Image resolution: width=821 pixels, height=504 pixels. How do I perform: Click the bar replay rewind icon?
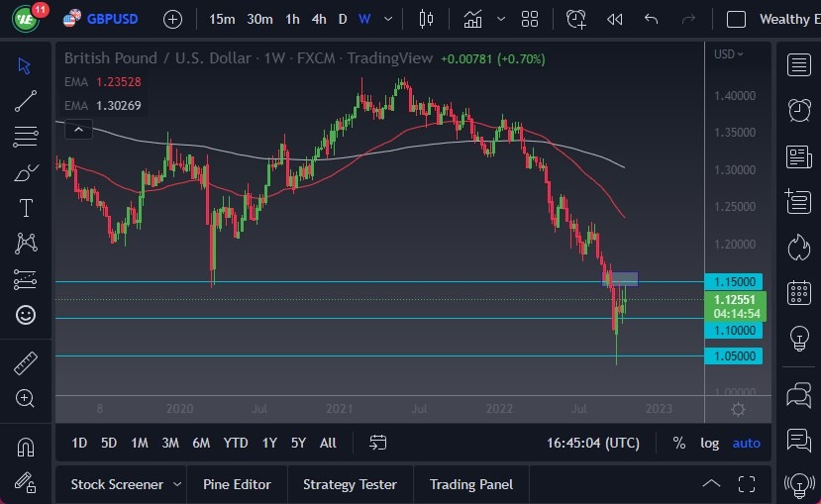(x=614, y=19)
